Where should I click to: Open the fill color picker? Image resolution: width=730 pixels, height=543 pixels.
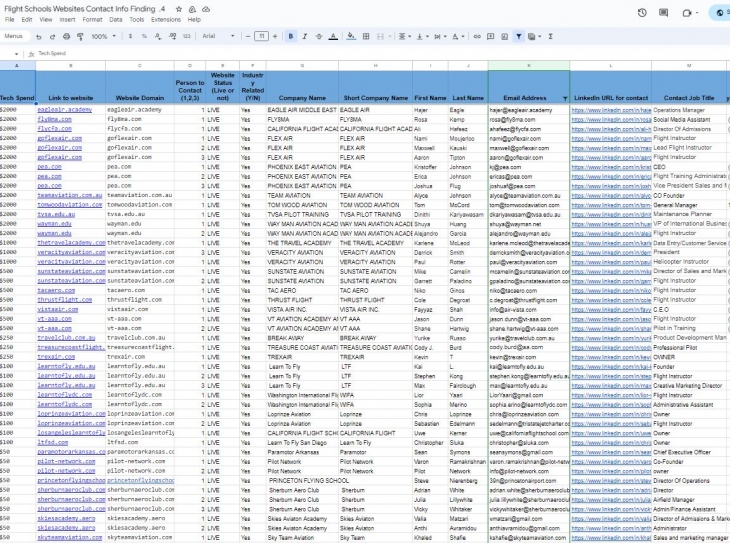351,36
